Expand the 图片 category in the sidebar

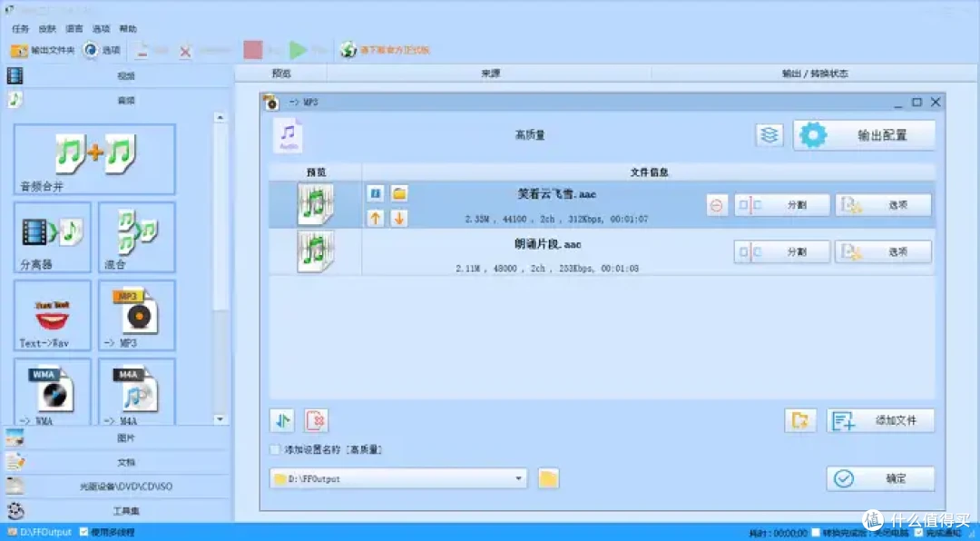coord(116,438)
